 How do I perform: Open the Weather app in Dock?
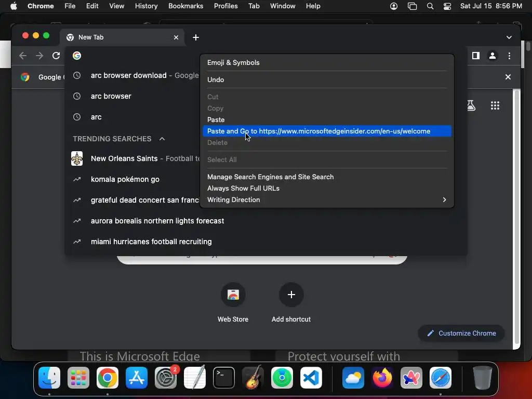pos(353,378)
